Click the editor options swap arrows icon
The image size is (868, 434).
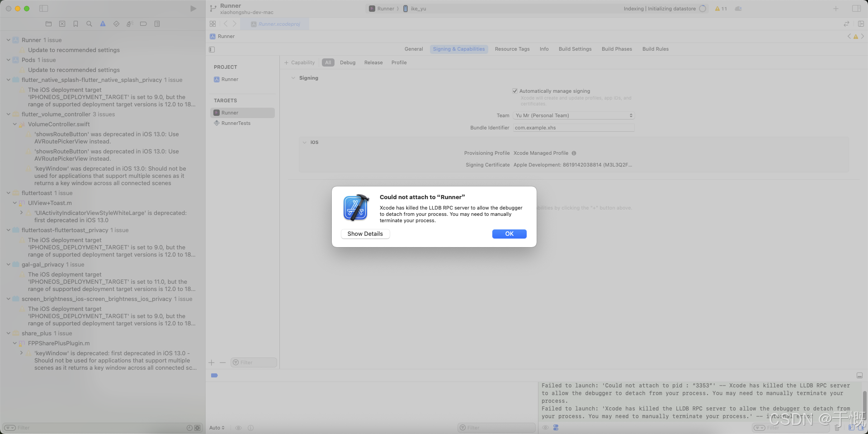pyautogui.click(x=846, y=24)
